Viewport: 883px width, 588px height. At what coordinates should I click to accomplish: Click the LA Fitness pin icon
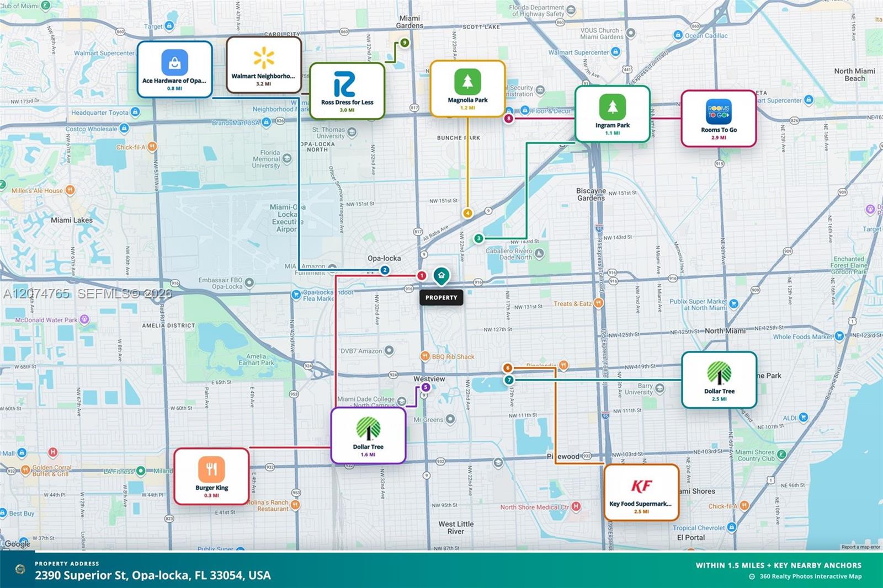point(141,471)
